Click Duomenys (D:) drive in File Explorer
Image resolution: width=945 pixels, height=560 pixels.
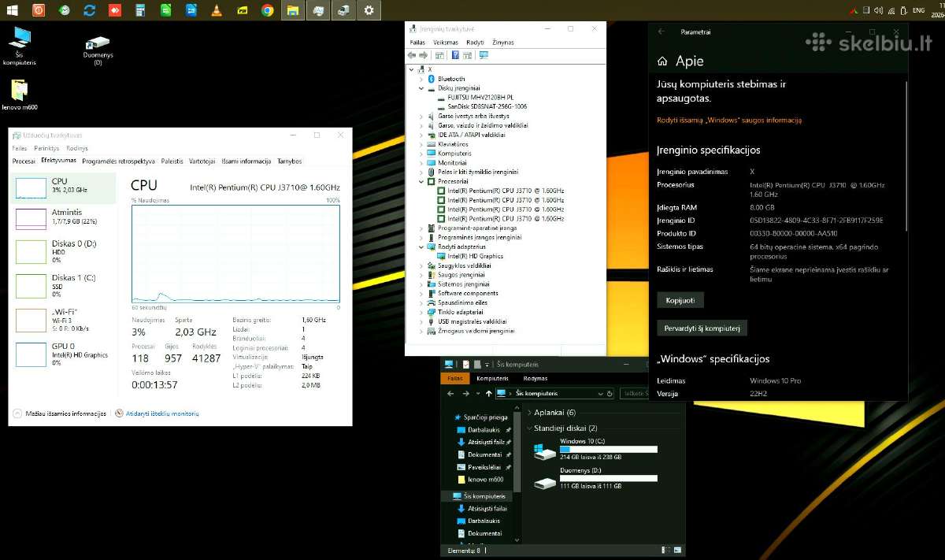point(595,477)
